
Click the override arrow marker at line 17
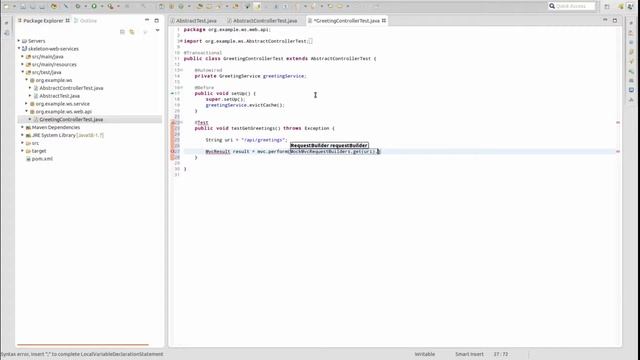click(x=172, y=93)
